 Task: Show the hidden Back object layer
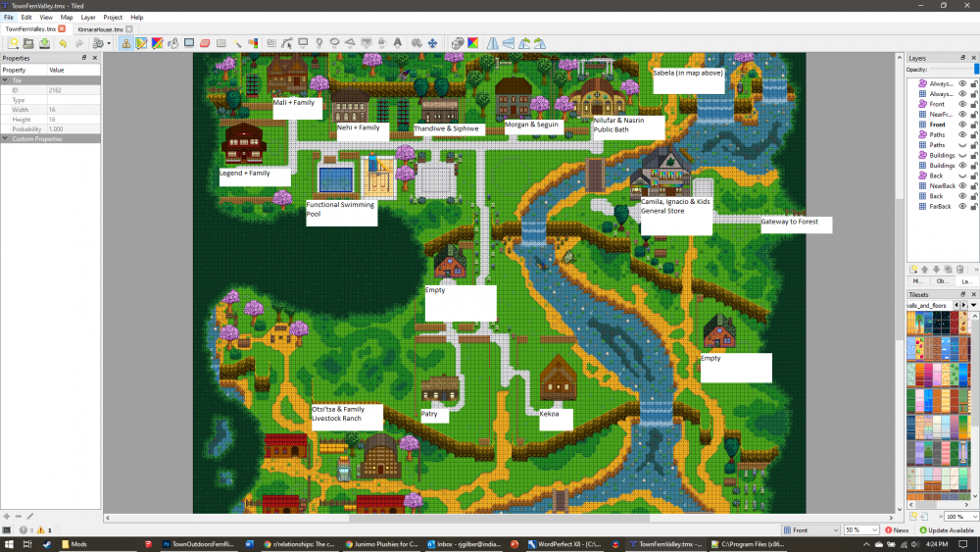[x=962, y=176]
